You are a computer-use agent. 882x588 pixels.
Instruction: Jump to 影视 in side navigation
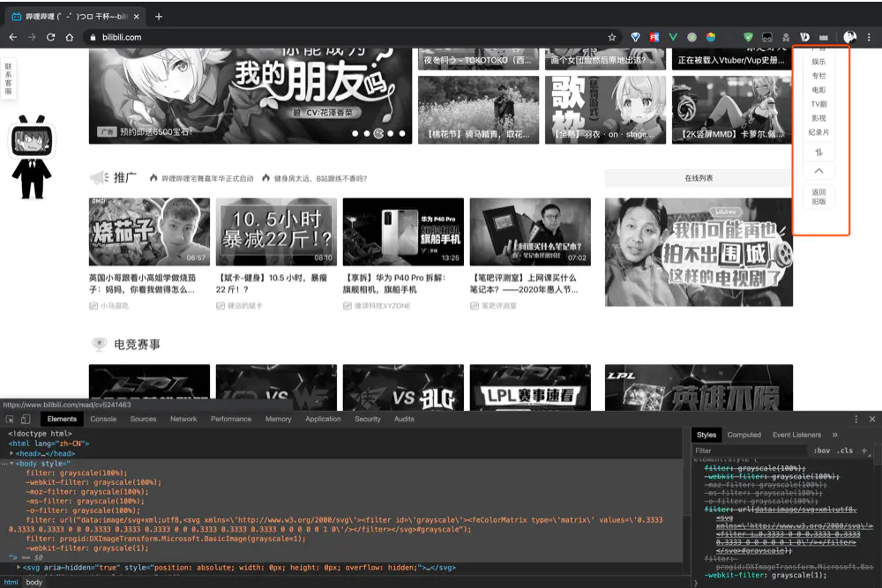[818, 118]
